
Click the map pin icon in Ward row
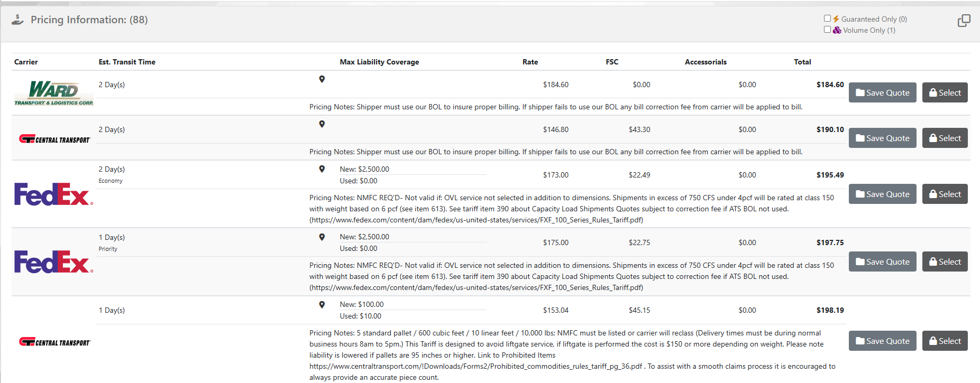pyautogui.click(x=322, y=79)
